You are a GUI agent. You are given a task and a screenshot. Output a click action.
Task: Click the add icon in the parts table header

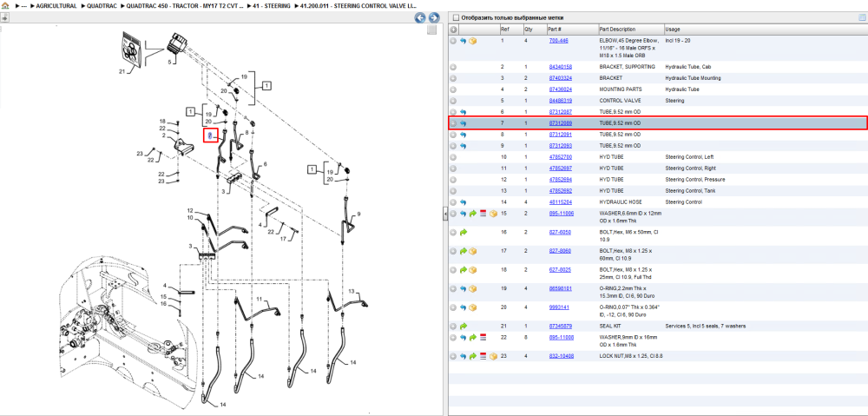pos(453,30)
